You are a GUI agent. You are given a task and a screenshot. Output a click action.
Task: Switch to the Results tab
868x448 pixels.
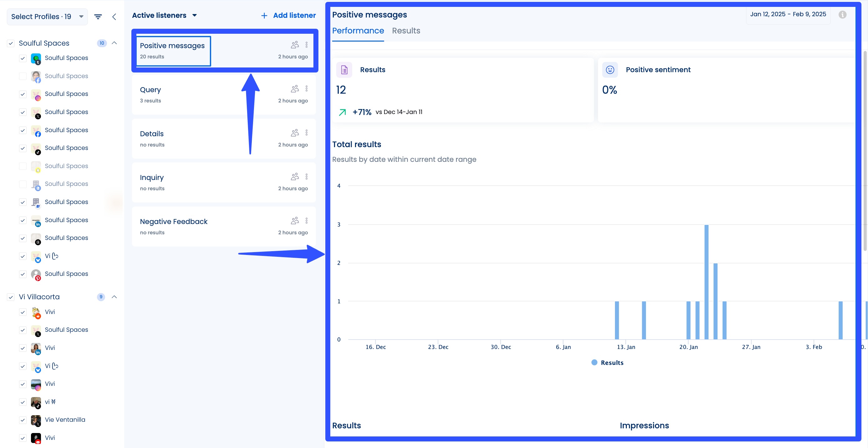[x=406, y=31]
